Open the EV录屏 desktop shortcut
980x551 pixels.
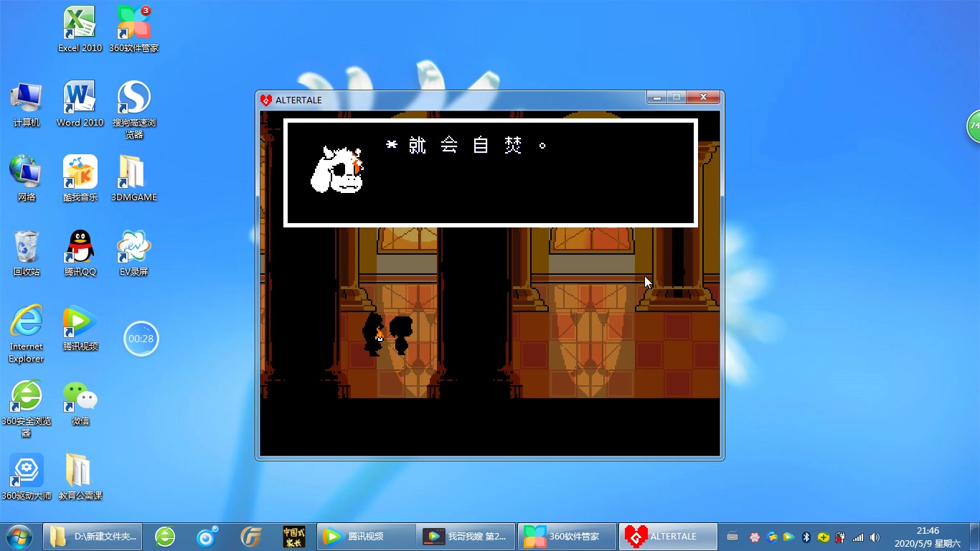[134, 253]
